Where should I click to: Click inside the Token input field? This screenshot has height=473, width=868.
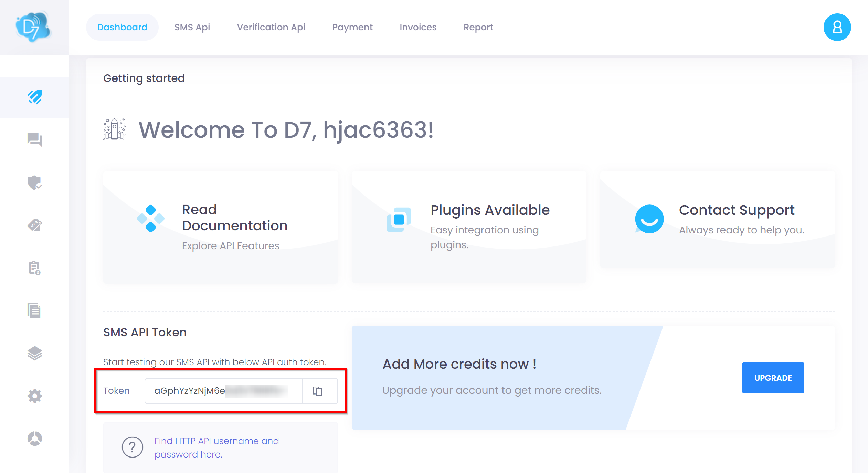pyautogui.click(x=223, y=391)
